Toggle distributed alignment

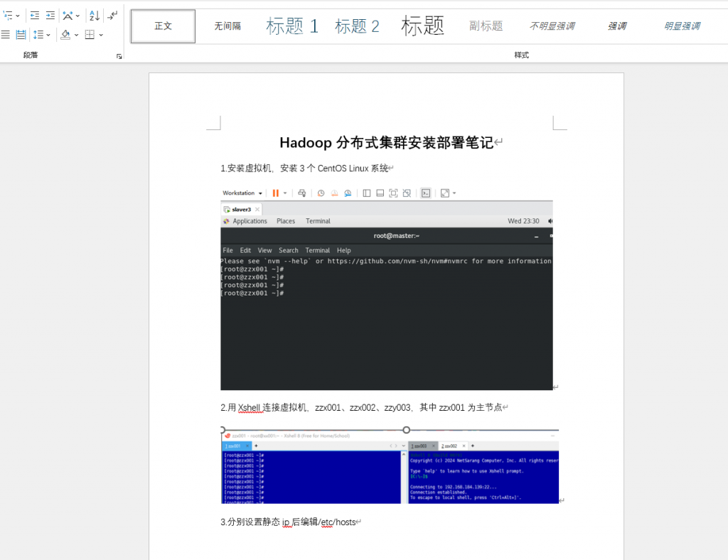(x=21, y=34)
